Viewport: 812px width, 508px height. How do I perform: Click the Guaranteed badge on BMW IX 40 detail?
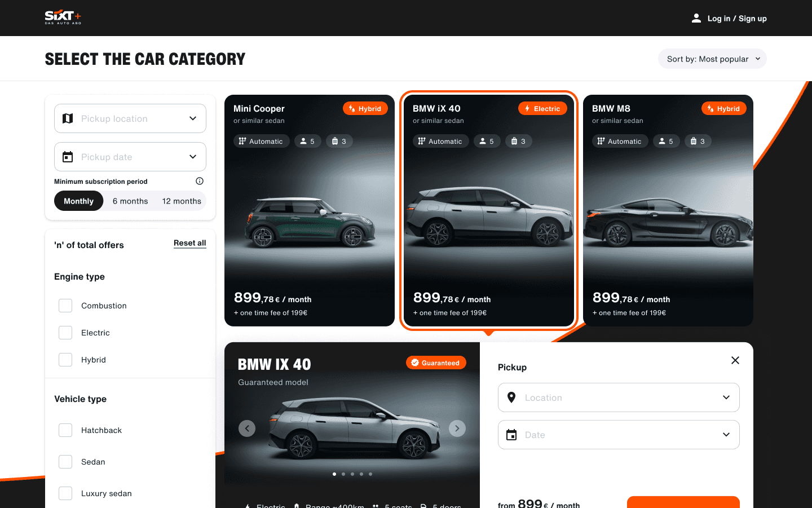[x=436, y=363]
